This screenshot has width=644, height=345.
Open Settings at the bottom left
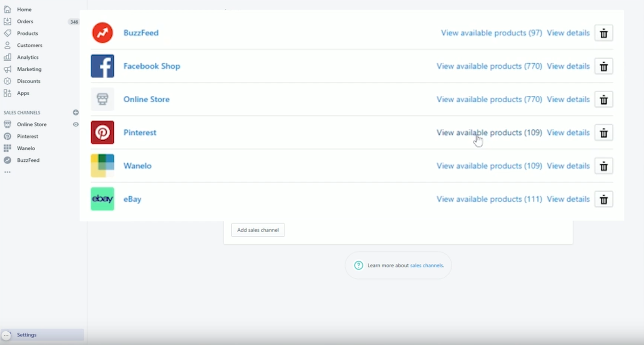coord(27,334)
